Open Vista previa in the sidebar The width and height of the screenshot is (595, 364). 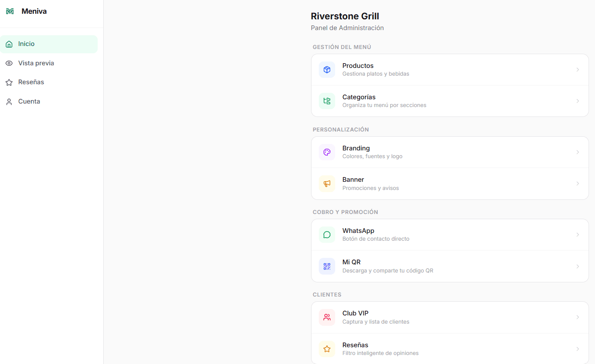point(49,63)
